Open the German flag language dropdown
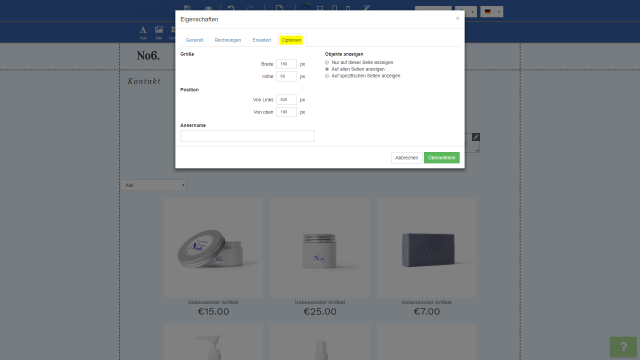Viewport: 640px width, 360px height. pos(491,11)
